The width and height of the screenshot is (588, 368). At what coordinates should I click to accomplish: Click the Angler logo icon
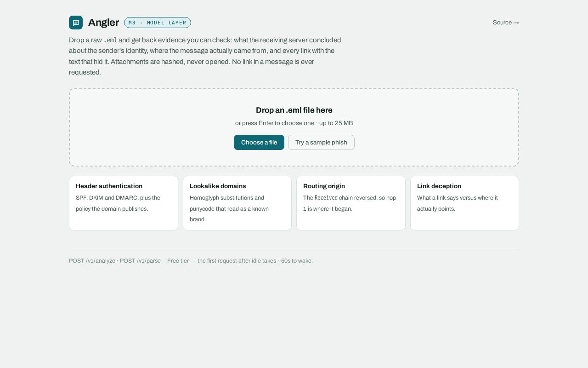click(76, 23)
